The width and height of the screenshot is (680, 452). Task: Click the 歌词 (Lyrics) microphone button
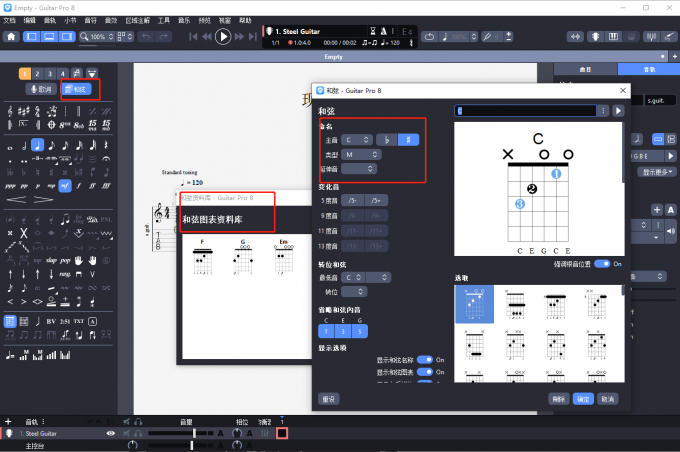[x=41, y=89]
